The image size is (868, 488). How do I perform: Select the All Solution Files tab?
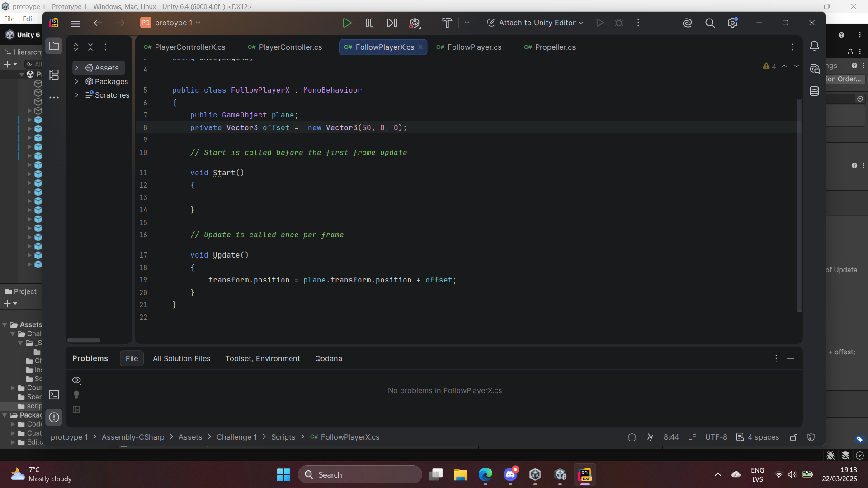tap(181, 359)
